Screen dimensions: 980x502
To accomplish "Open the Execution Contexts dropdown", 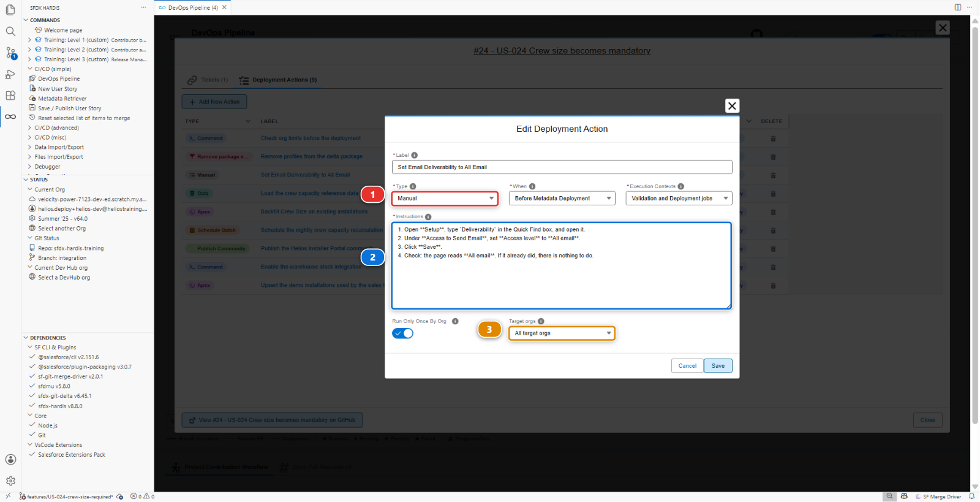I will click(x=679, y=199).
